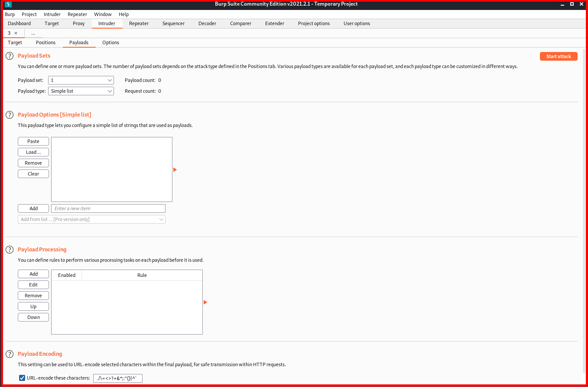Open new Intruder tab with ellipsis
The image size is (588, 387).
click(33, 33)
